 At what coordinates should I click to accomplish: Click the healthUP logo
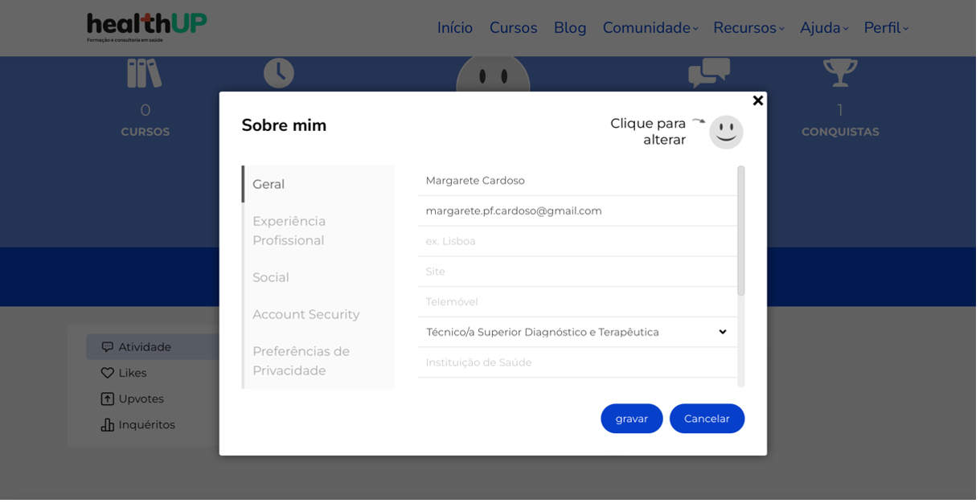point(147,27)
